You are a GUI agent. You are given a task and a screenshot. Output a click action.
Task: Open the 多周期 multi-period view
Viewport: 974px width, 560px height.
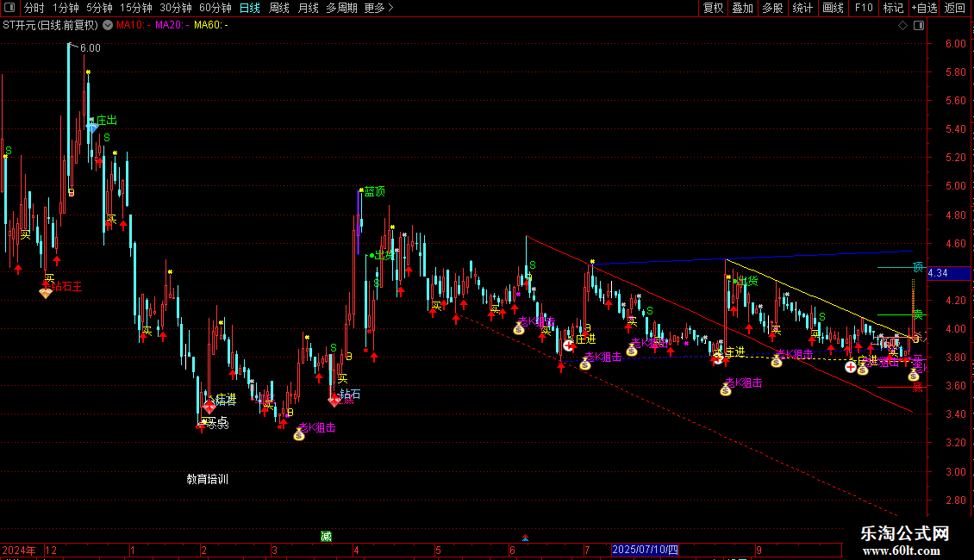pyautogui.click(x=341, y=8)
